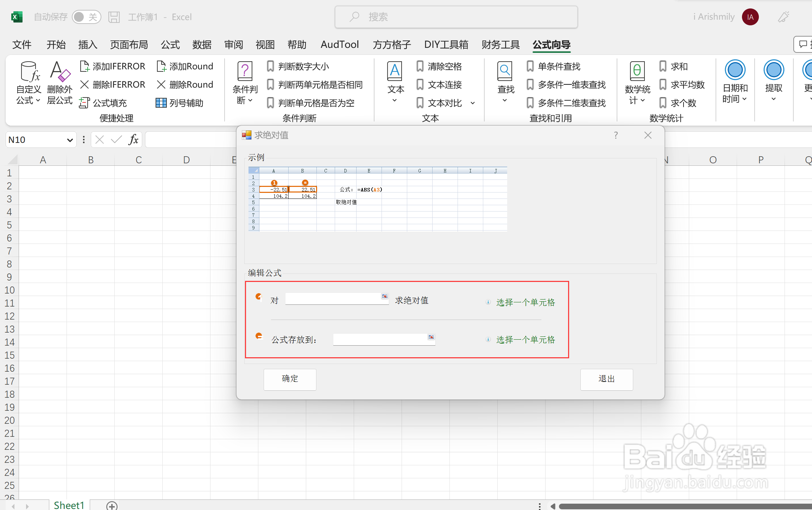Click 公式填充 tool
Screen dimensions: 812x510
pyautogui.click(x=103, y=103)
